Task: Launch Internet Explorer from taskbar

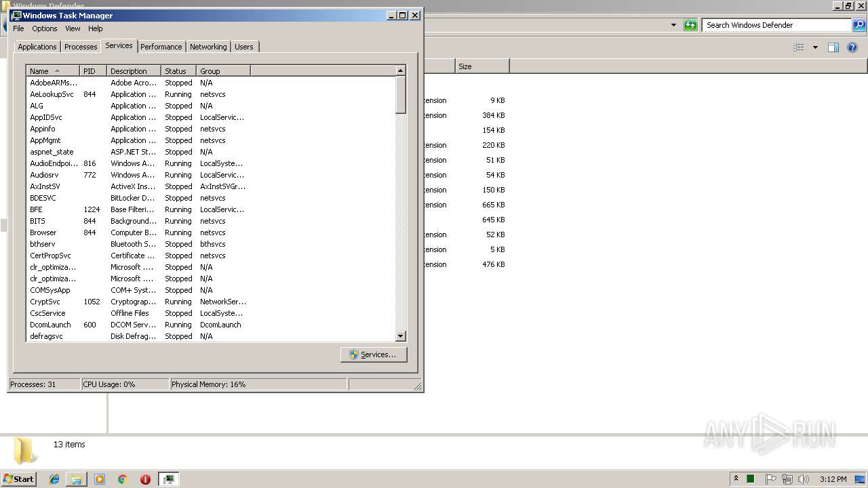Action: [54, 479]
